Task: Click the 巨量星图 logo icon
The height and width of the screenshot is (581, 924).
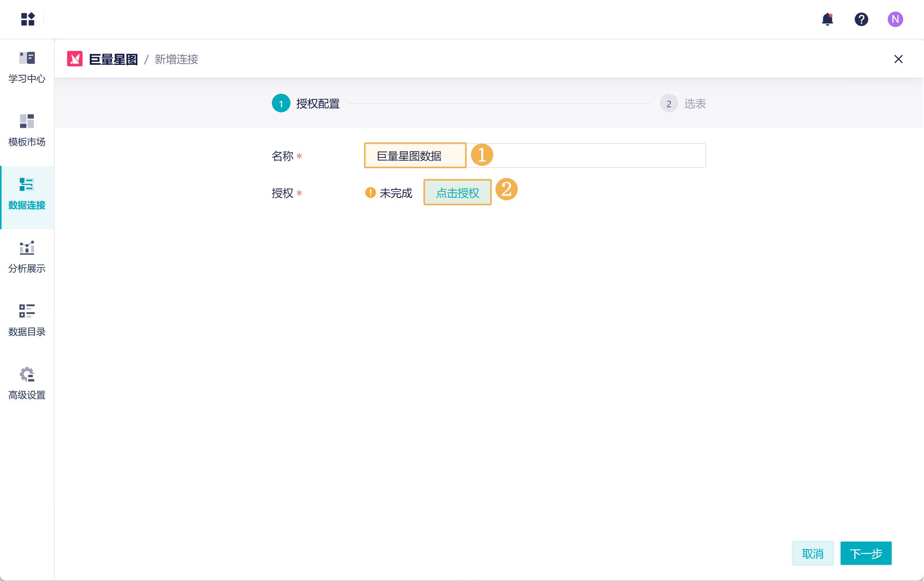Action: click(75, 59)
